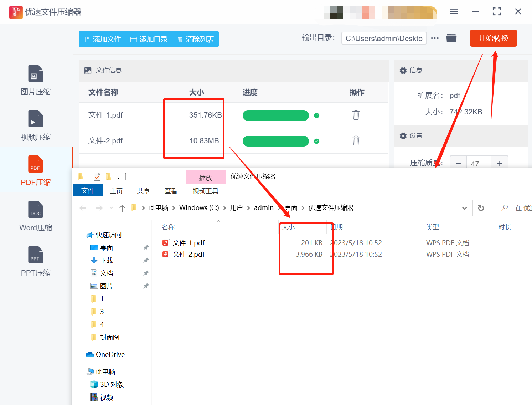The height and width of the screenshot is (405, 532).
Task: Open the output folder icon
Action: point(451,38)
